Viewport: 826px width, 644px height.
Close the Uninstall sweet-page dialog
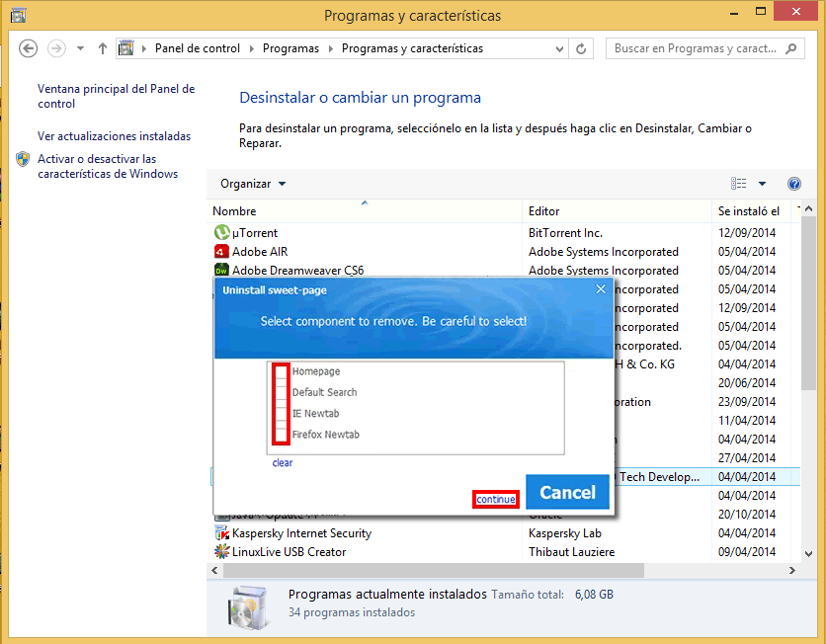[601, 289]
